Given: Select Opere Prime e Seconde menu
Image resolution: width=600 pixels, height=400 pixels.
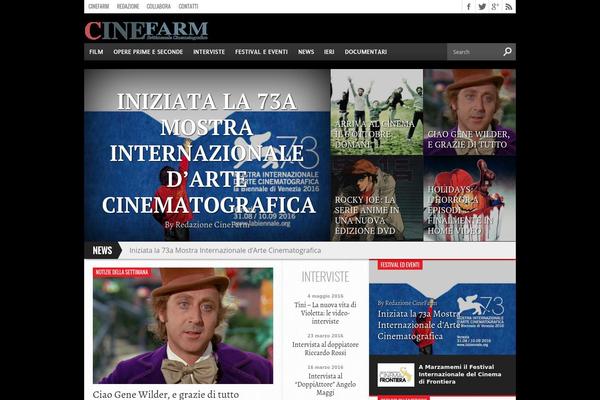Looking at the screenshot, I should coord(148,52).
